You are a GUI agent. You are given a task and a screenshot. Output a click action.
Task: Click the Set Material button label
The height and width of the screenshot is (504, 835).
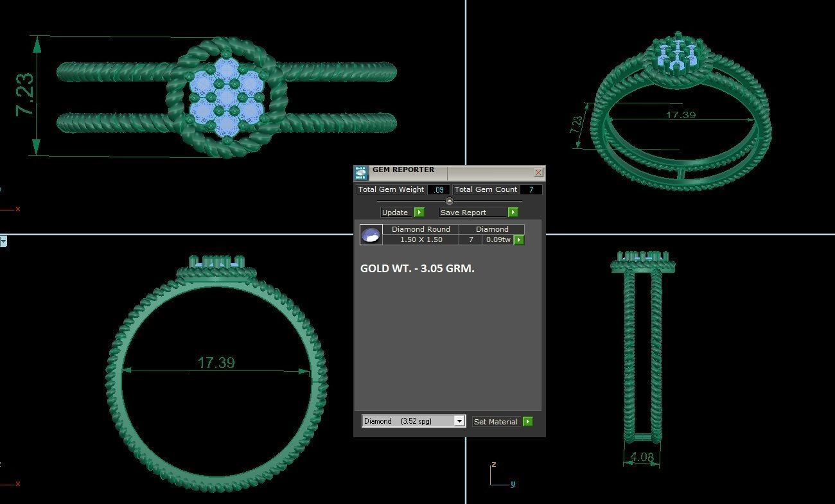495,422
